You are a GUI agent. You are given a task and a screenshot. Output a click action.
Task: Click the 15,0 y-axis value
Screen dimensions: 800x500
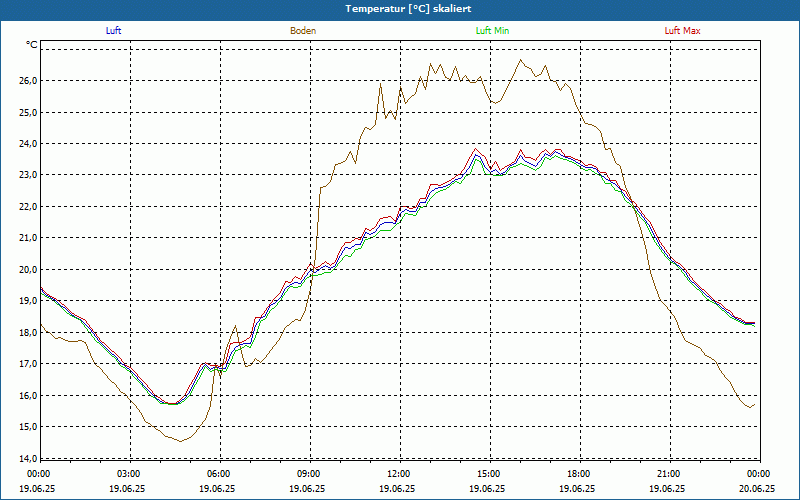coord(29,427)
